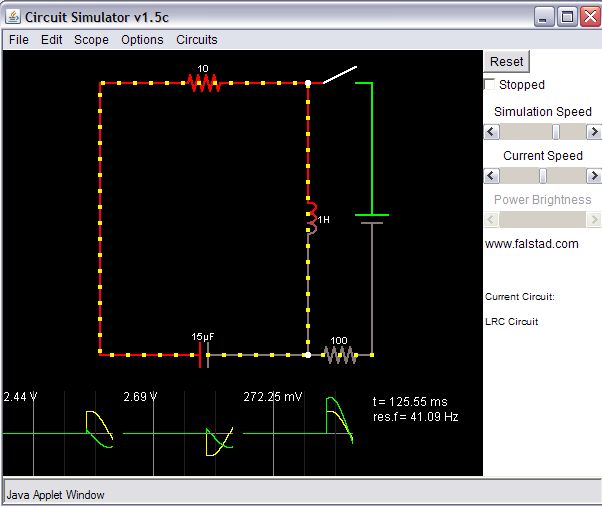Open the Scope menu
This screenshot has width=602, height=507.
[91, 40]
